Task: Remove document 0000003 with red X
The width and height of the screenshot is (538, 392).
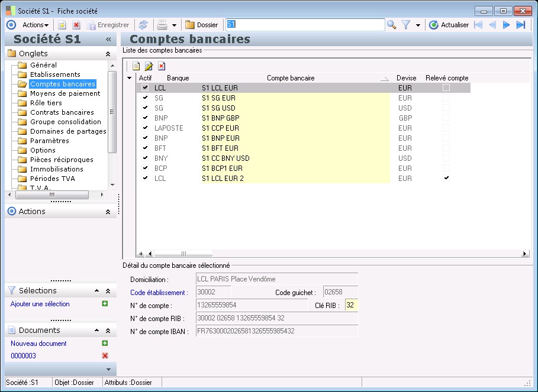Action: click(105, 355)
